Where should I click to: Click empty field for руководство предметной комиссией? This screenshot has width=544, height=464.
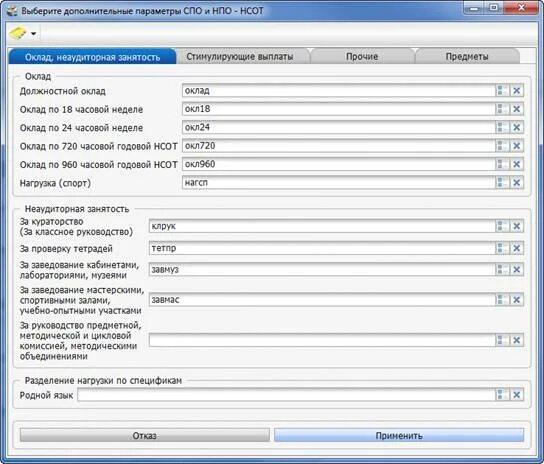tap(322, 340)
